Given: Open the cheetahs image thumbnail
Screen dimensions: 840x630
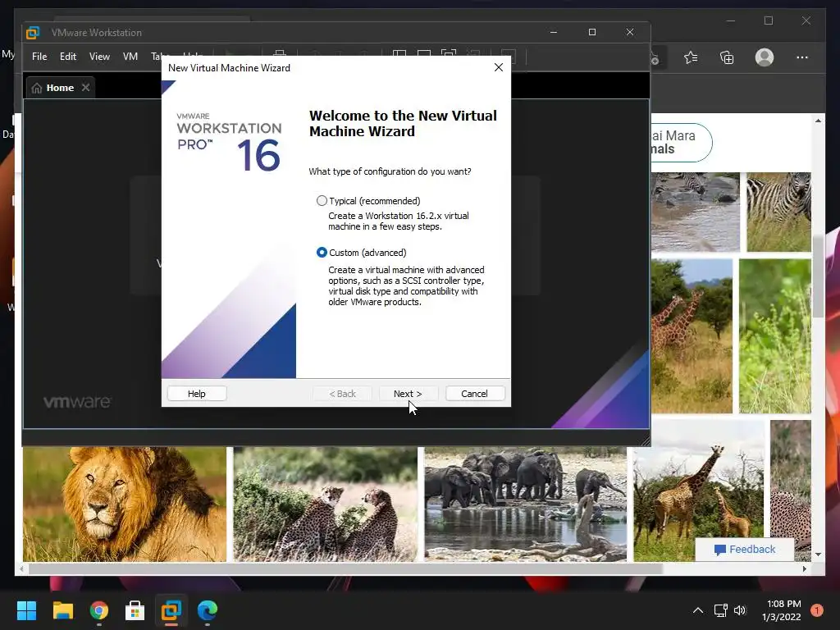Looking at the screenshot, I should [x=325, y=504].
